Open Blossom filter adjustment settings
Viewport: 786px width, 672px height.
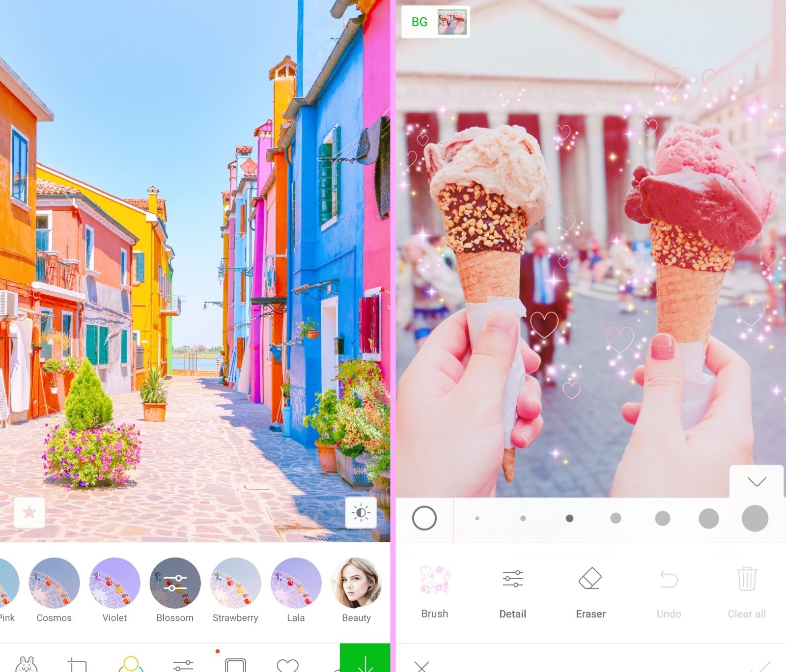(175, 583)
